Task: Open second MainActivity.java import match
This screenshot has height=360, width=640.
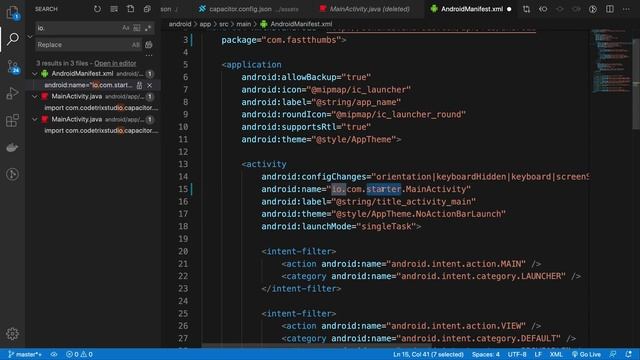Action: click(100, 131)
